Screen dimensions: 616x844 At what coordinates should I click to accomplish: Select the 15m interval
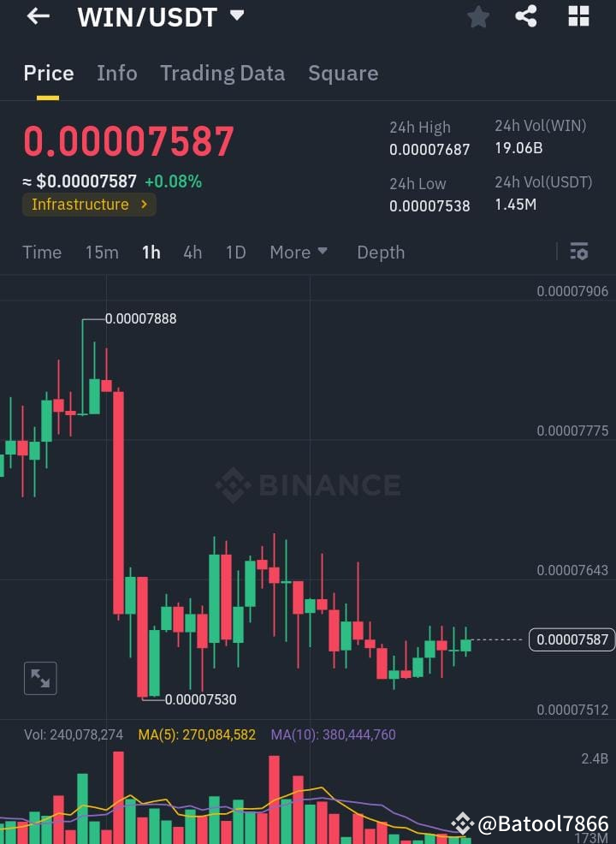point(102,252)
